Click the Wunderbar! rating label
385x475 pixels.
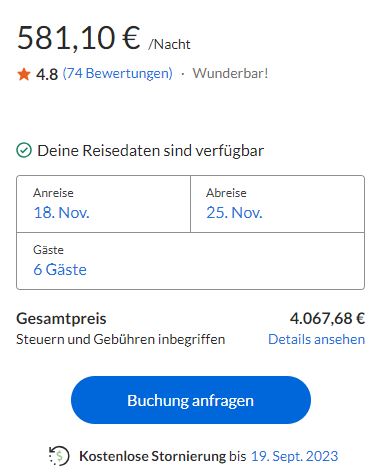click(x=230, y=73)
